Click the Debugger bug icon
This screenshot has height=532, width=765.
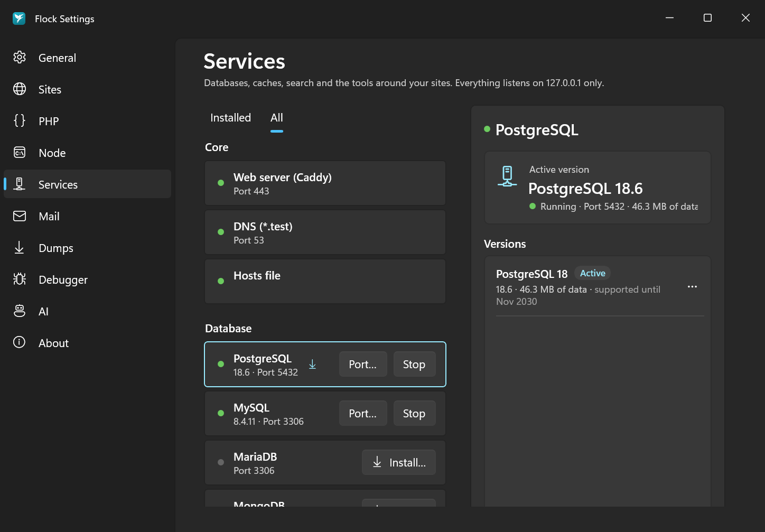20,279
